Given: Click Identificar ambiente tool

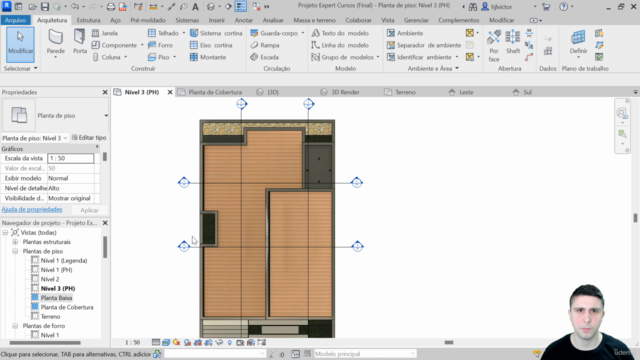Looking at the screenshot, I should coord(419,57).
